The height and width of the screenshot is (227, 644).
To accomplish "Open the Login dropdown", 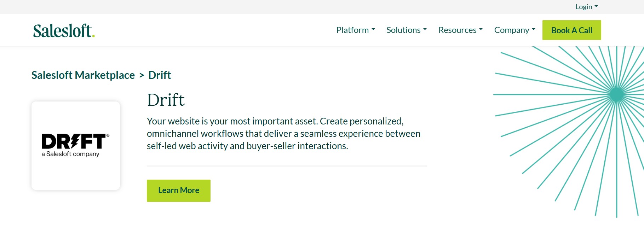I will point(586,7).
